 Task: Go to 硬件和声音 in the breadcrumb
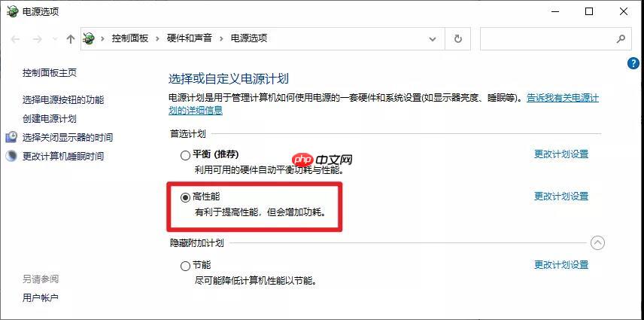point(190,38)
